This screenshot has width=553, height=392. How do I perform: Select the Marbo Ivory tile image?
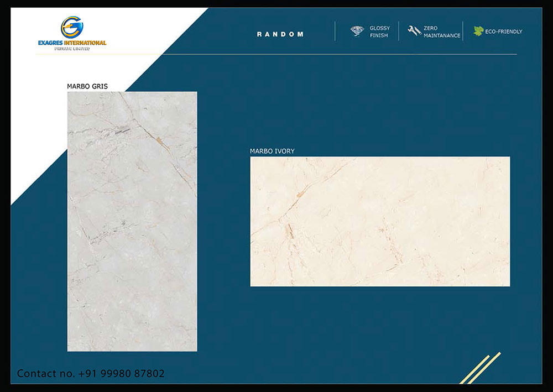tap(380, 221)
